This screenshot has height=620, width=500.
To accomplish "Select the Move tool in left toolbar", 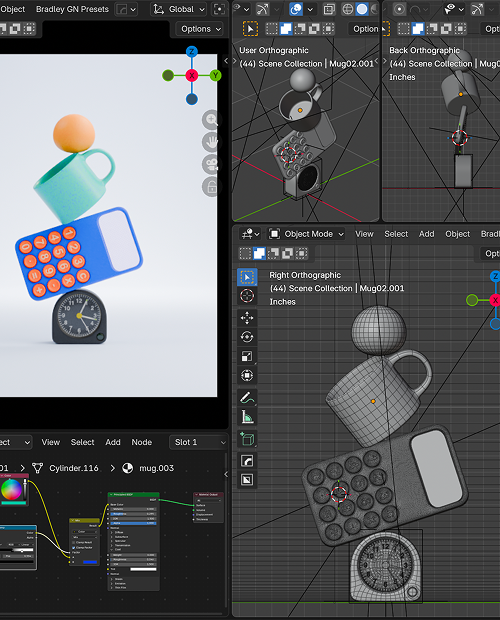I will (247, 318).
